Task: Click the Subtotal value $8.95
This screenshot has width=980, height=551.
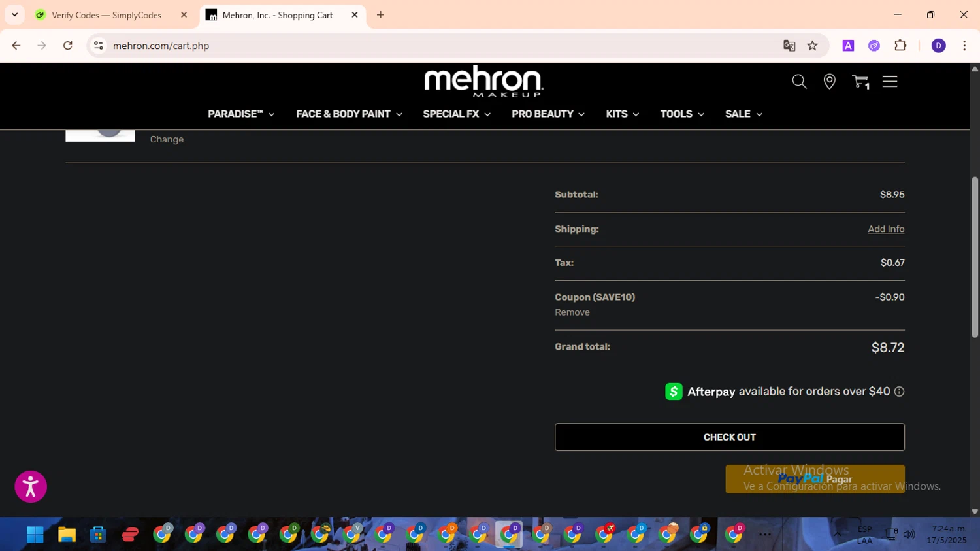Action: click(x=892, y=195)
